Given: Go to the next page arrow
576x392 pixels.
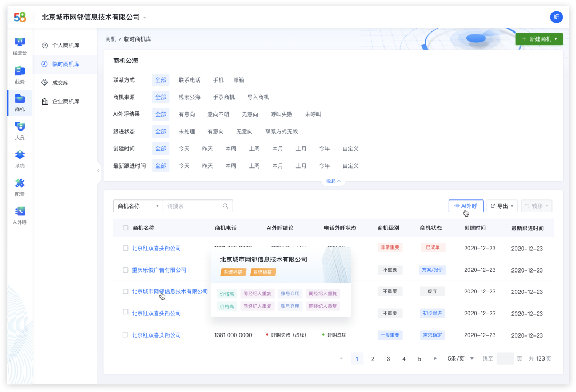Looking at the screenshot, I should coord(435,358).
